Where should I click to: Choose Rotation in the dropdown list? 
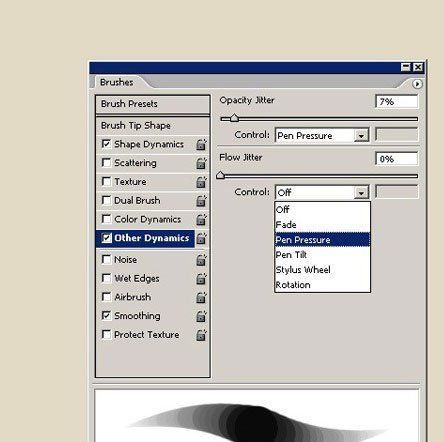pos(322,285)
